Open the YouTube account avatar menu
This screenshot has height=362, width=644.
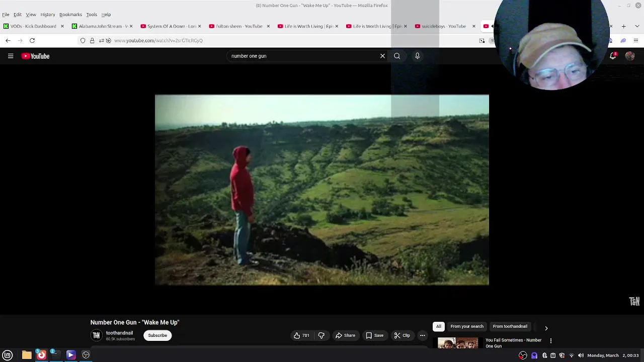click(629, 56)
